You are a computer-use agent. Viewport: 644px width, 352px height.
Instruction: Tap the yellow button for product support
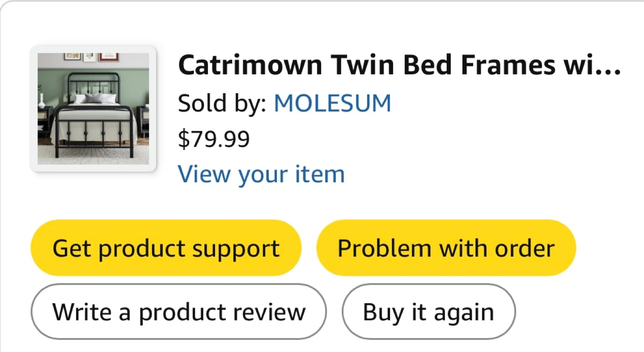[x=166, y=248]
